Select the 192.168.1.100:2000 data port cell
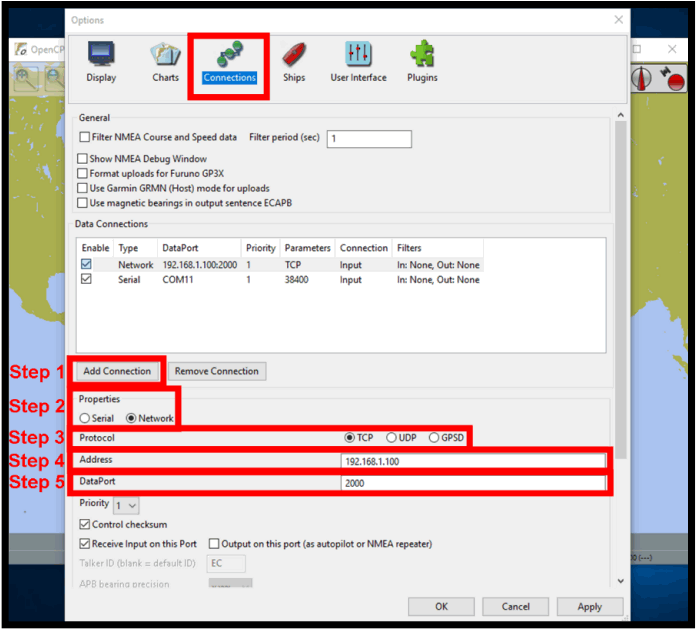 [200, 265]
